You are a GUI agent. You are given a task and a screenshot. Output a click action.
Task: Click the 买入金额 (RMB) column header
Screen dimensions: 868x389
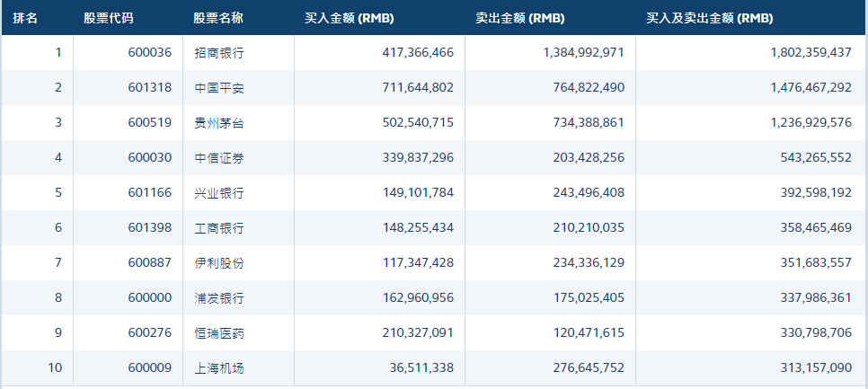pyautogui.click(x=350, y=18)
